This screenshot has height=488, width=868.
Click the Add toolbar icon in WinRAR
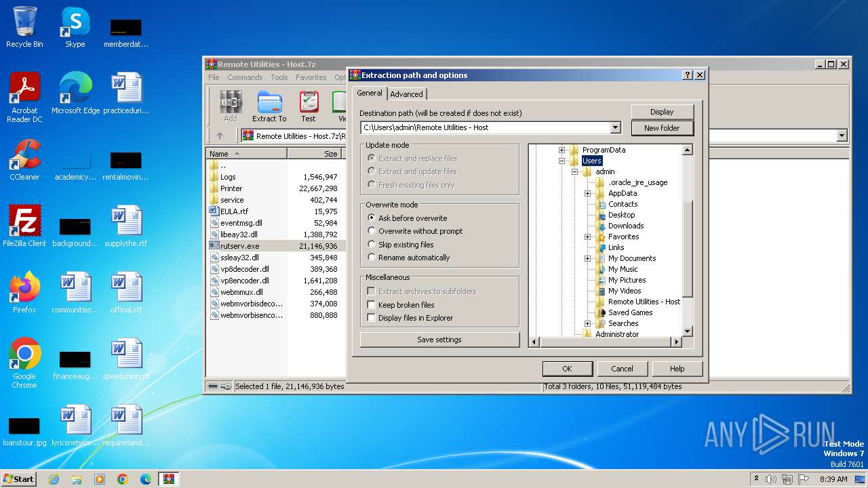231,106
